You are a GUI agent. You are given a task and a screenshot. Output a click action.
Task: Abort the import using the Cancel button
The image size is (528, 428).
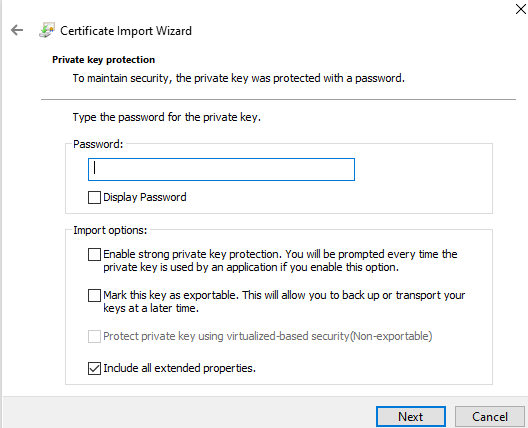pos(490,417)
